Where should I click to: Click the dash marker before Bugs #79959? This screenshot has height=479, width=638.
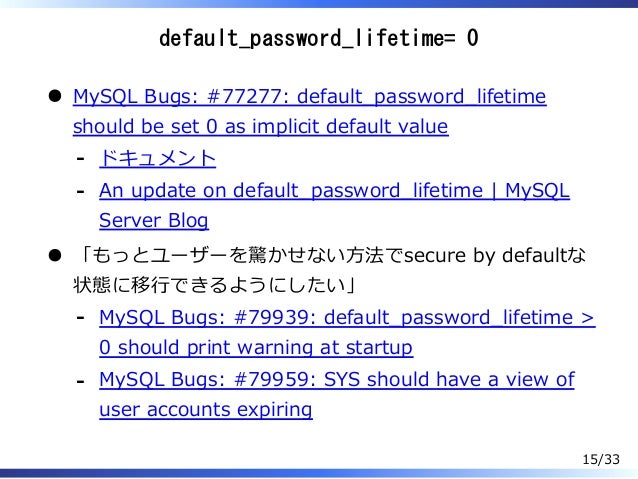(x=81, y=381)
